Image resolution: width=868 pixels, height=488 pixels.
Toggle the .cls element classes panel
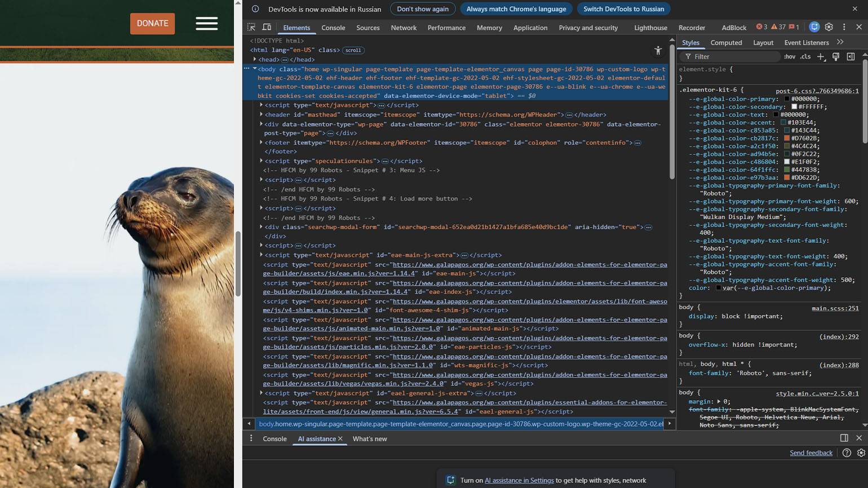click(x=805, y=56)
